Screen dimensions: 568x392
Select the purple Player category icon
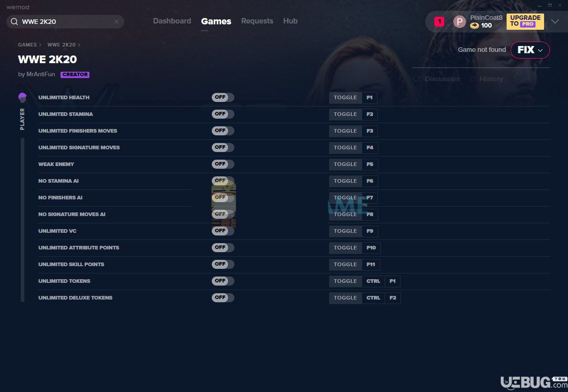coord(22,97)
